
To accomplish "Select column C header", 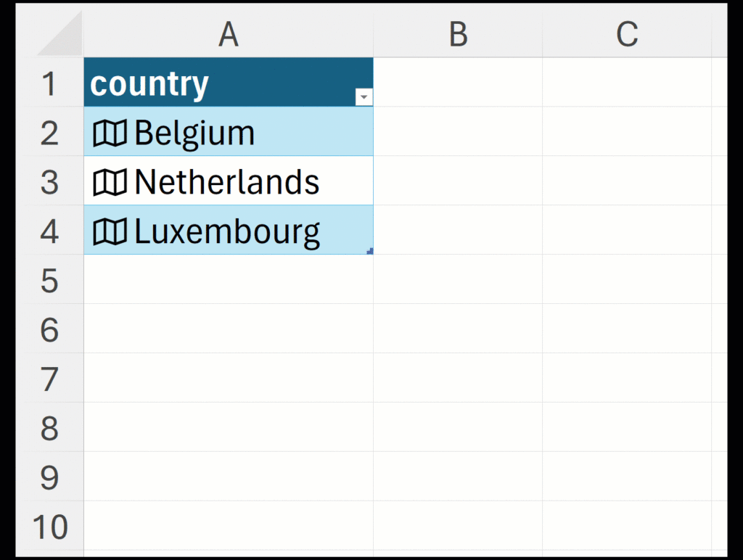I will (x=627, y=34).
